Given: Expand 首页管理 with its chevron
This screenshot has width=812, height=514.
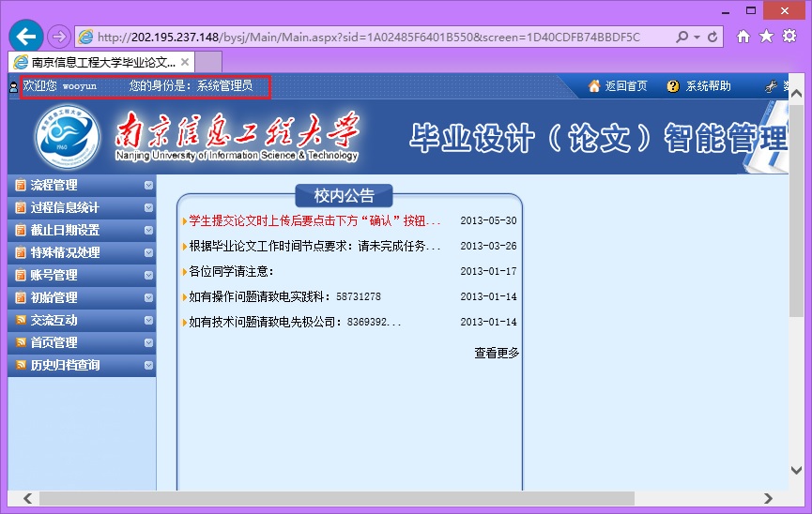Looking at the screenshot, I should coord(148,342).
